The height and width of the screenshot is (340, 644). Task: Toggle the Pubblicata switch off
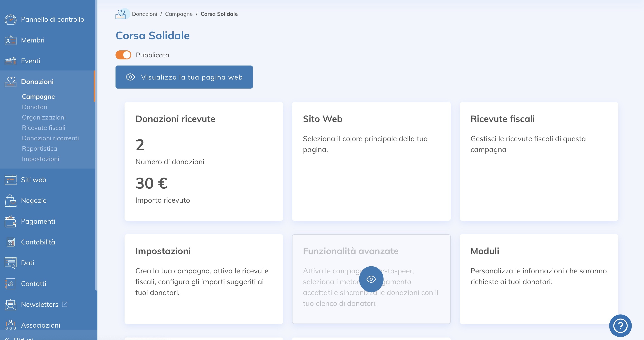click(x=123, y=55)
